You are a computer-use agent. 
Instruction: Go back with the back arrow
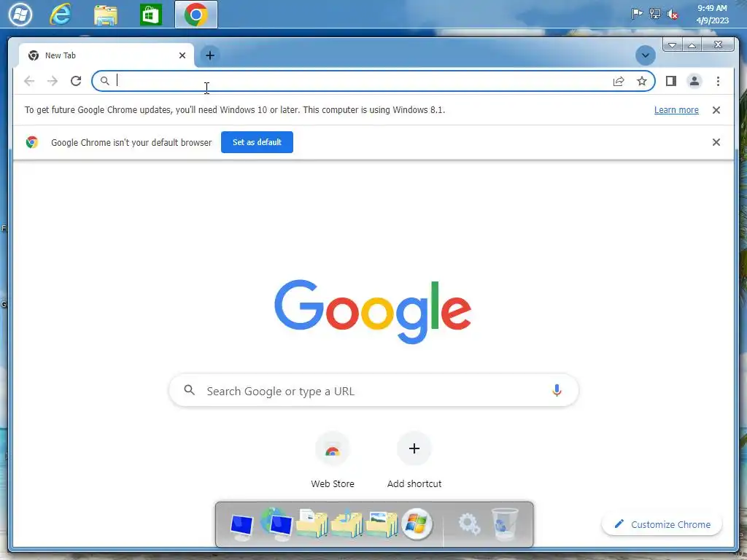click(x=29, y=81)
